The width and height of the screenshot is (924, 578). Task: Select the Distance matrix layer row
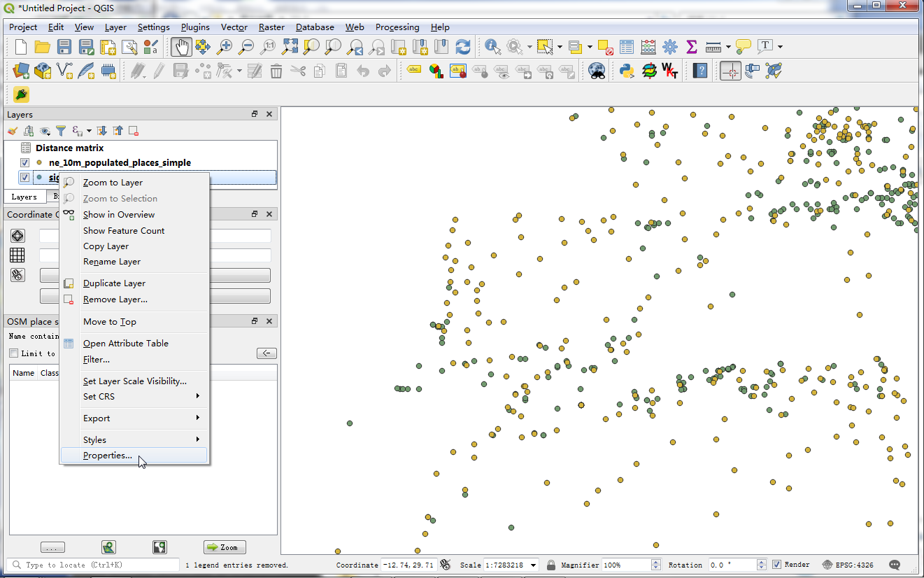pos(140,148)
